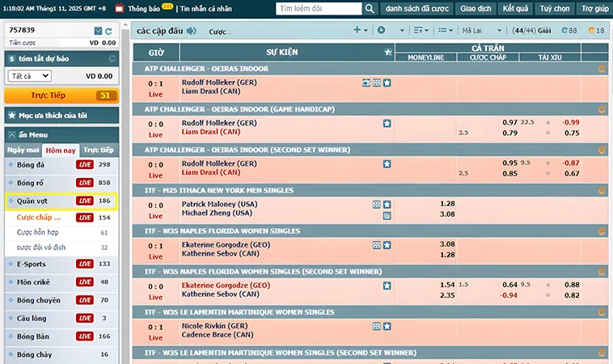Refresh the tóm tắt dự báo panel
Image resolution: width=613 pixels, height=364 pixels.
[x=112, y=59]
